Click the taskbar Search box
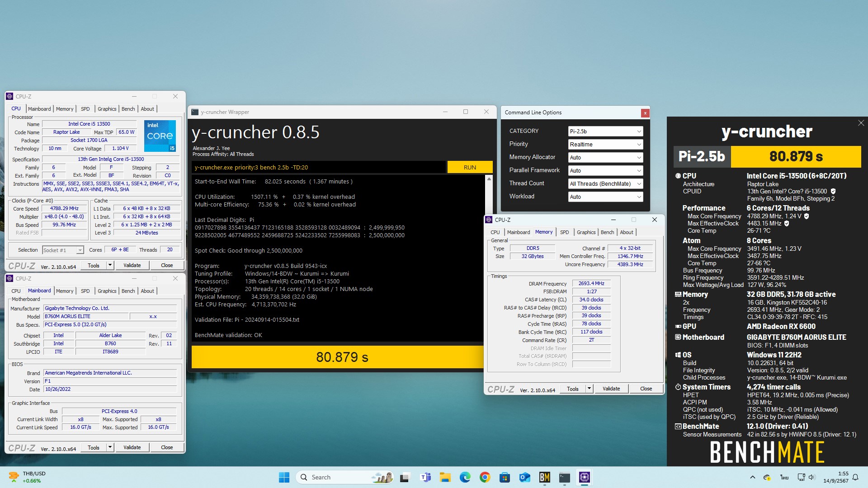Screen dimensions: 868x488 (345, 477)
